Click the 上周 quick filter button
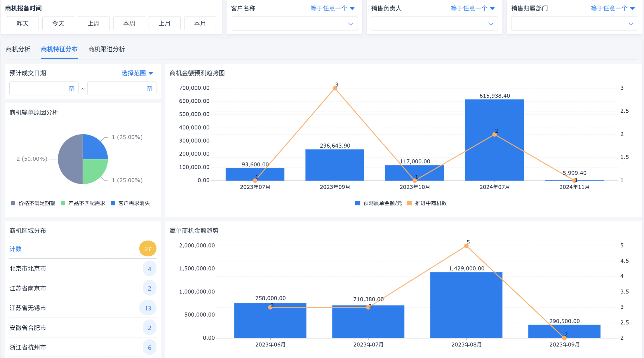644x358 pixels. coord(93,23)
